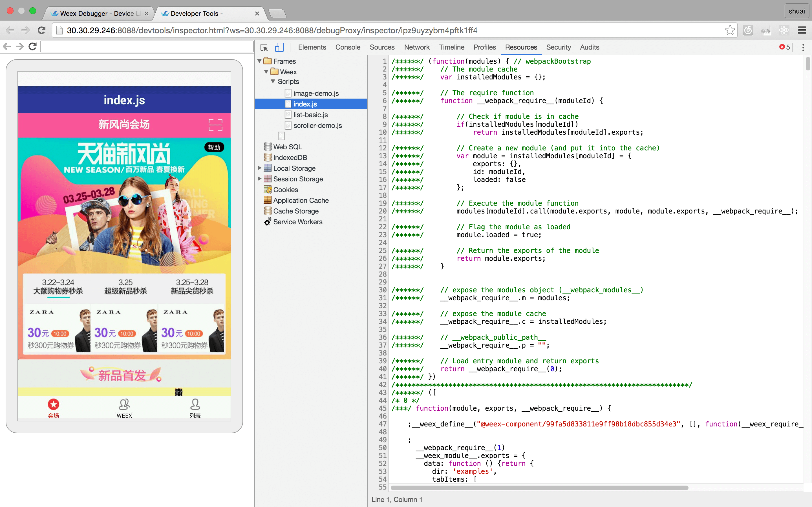Image resolution: width=812 pixels, height=507 pixels.
Task: Collapse the Scripts tree node
Action: coord(273,81)
